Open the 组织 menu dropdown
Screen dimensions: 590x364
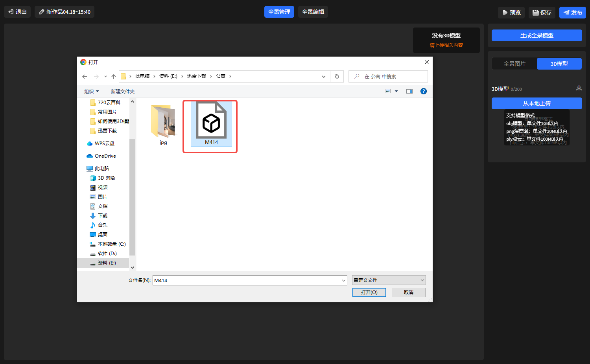[91, 92]
